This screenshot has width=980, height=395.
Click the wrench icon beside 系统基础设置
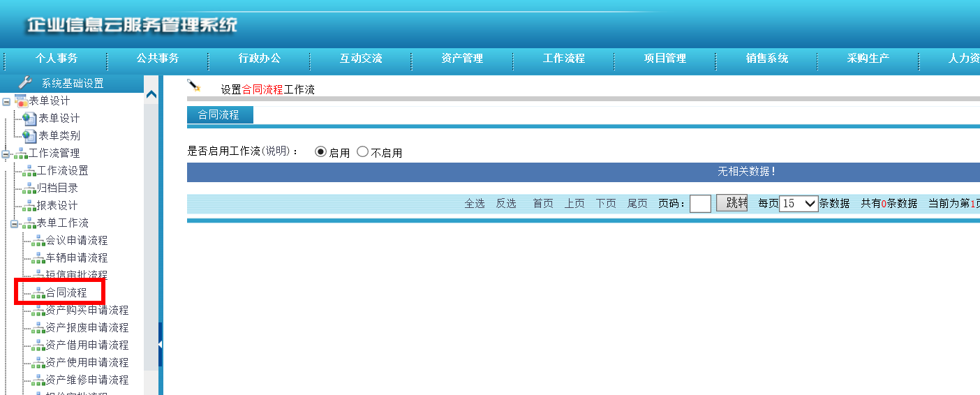pos(24,82)
